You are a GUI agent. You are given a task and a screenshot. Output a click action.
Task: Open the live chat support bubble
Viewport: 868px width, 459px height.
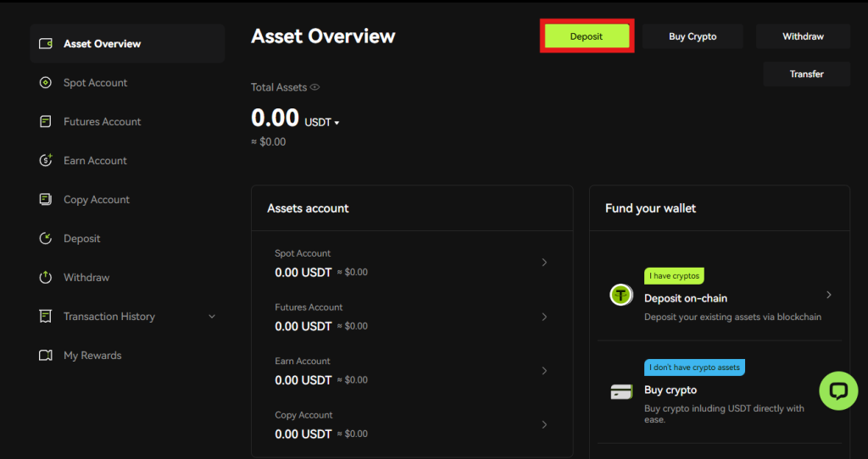(x=838, y=391)
